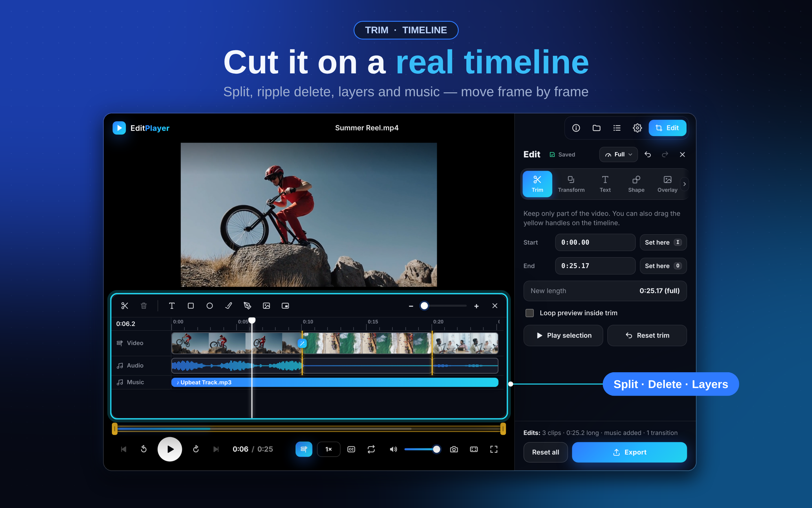
Task: Pick the brush draw tool
Action: 228,306
